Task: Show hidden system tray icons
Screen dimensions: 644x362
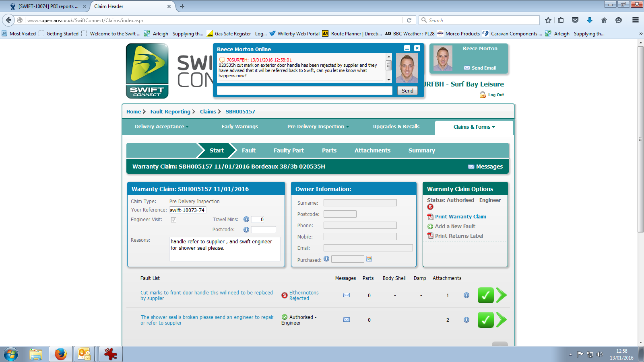Action: click(570, 354)
